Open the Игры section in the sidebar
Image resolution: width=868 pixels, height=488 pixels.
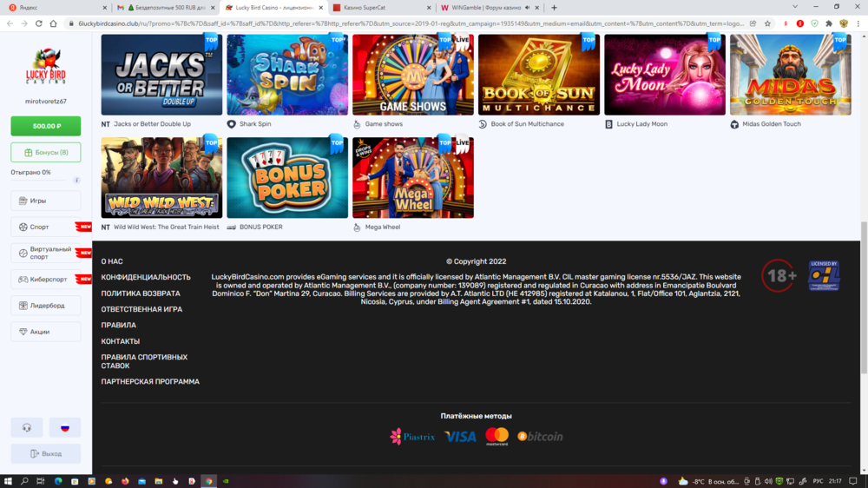click(x=45, y=201)
